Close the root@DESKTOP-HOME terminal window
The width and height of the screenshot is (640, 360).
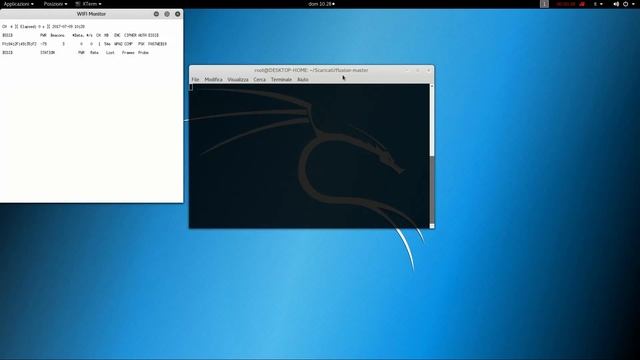(428, 70)
